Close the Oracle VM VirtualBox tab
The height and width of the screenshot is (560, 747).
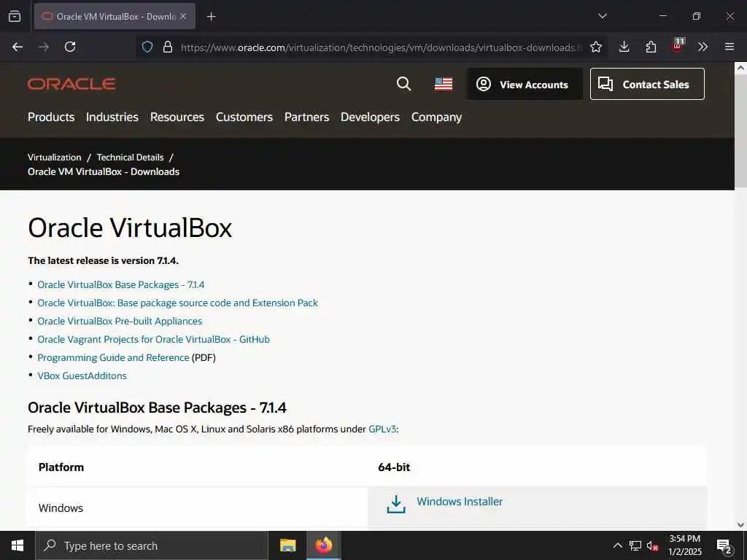point(183,16)
